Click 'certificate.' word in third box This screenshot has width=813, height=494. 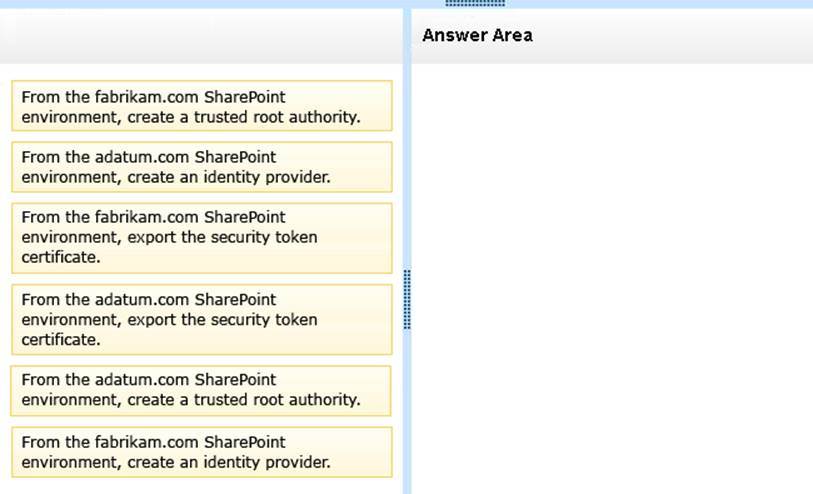[61, 257]
